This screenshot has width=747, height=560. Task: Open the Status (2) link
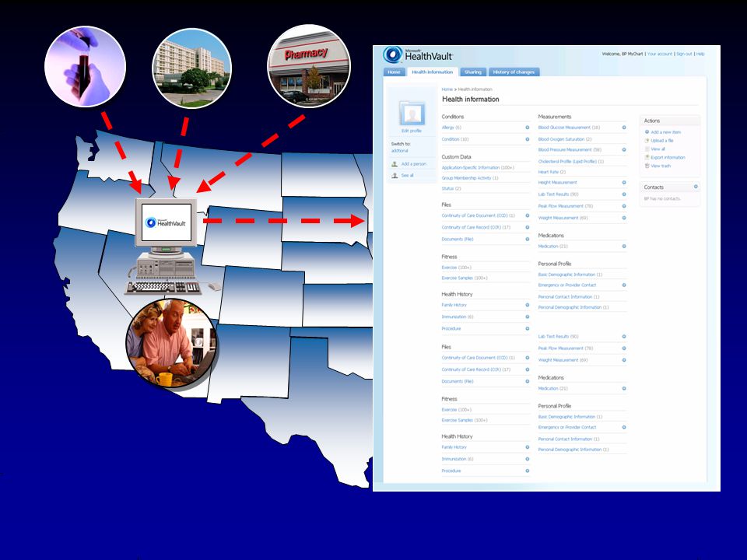tap(451, 188)
